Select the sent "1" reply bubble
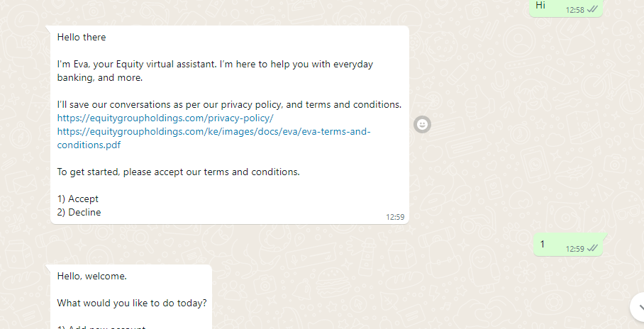Viewport: 644px width, 329px height. [x=568, y=245]
